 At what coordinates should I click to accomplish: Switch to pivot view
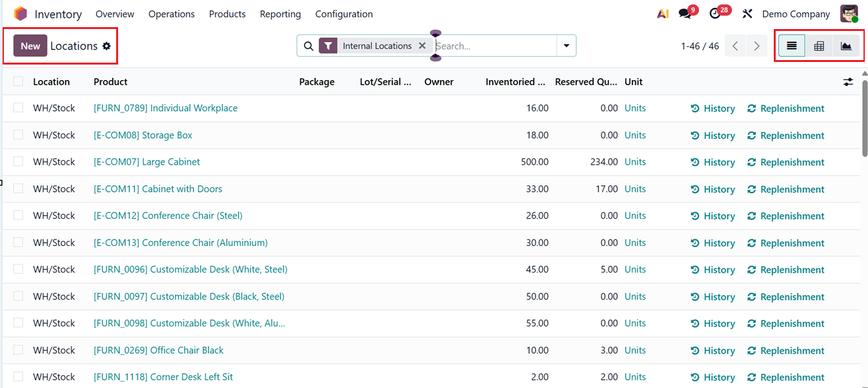pyautogui.click(x=819, y=46)
